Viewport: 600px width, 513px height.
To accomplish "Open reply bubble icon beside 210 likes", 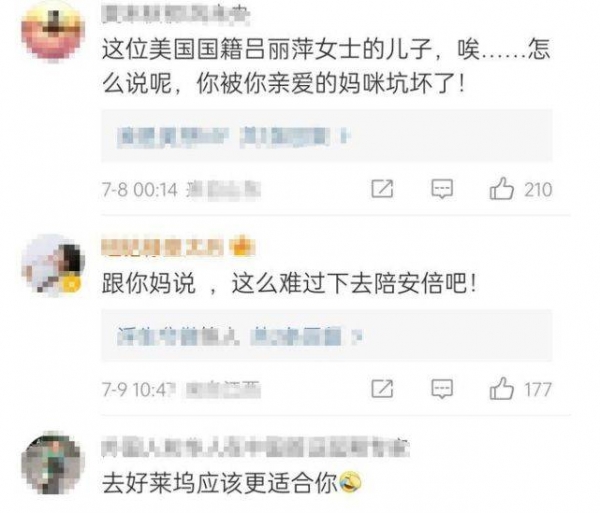I will 442,189.
